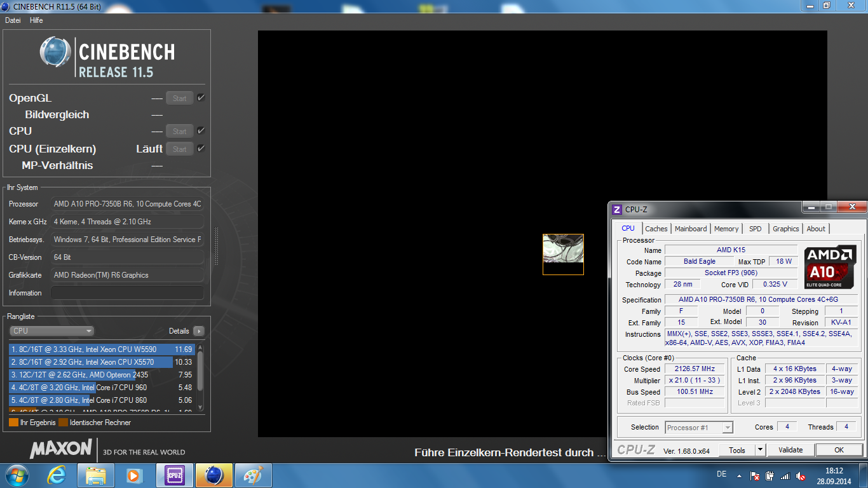Start the CPU benchmark

[180, 131]
